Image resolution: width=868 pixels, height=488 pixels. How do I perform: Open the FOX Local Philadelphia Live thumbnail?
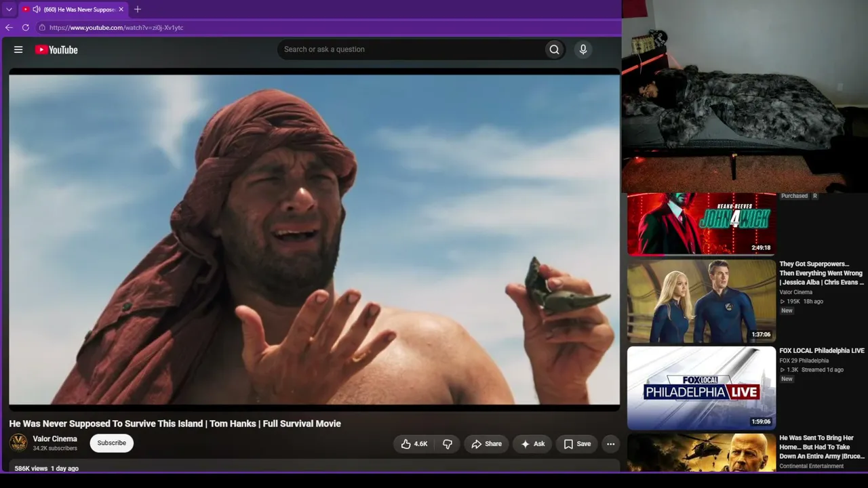(701, 388)
